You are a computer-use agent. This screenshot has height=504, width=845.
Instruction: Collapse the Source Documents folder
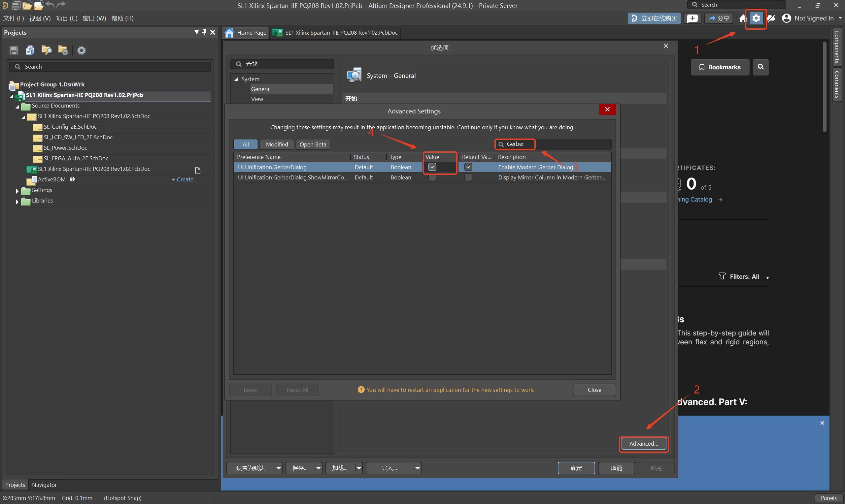point(17,107)
